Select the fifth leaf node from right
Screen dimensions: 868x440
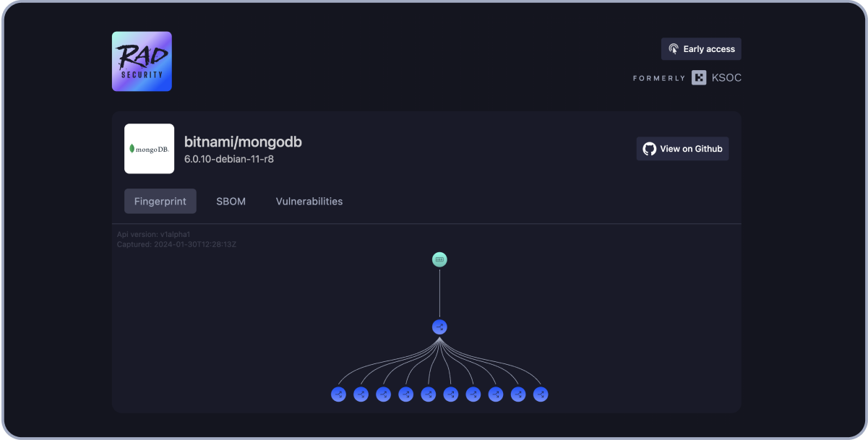coord(450,394)
